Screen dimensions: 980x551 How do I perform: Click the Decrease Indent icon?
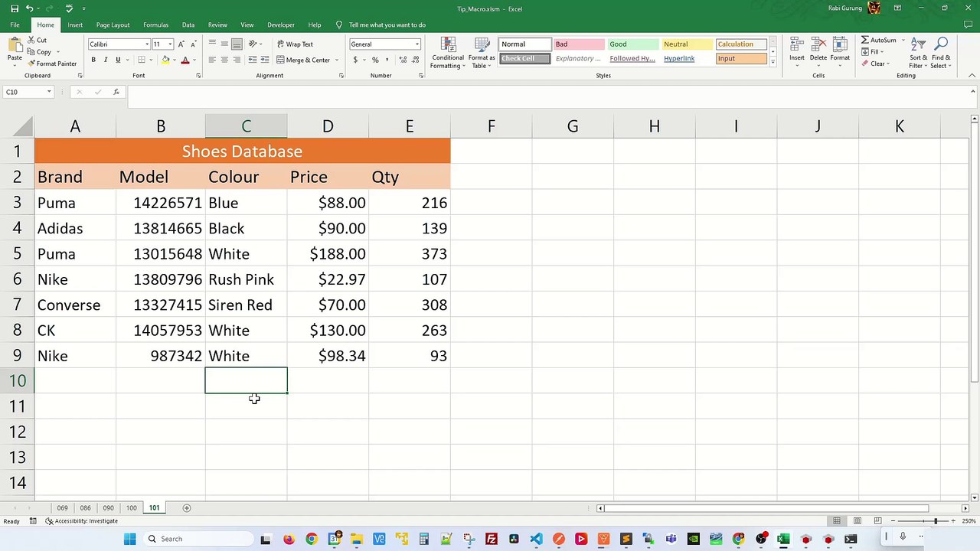point(253,60)
